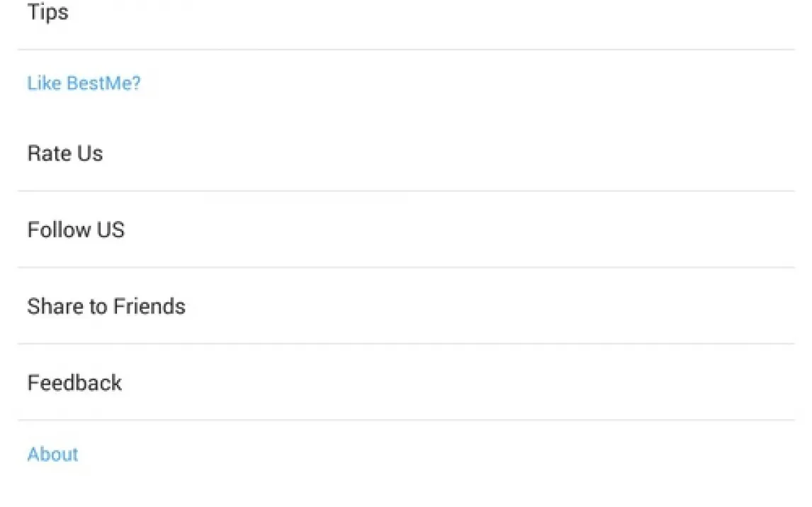Image resolution: width=812 pixels, height=507 pixels.
Task: Open the Feedback item
Action: click(x=74, y=383)
